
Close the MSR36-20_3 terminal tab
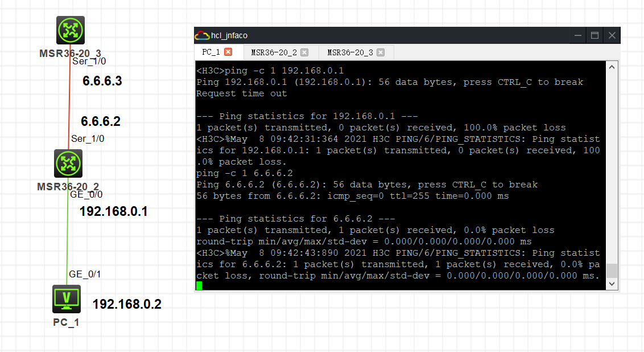coord(381,52)
